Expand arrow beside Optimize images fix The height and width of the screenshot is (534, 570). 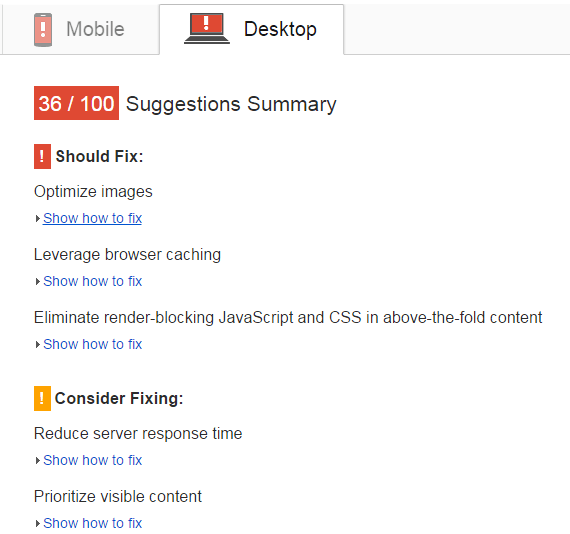tap(37, 218)
